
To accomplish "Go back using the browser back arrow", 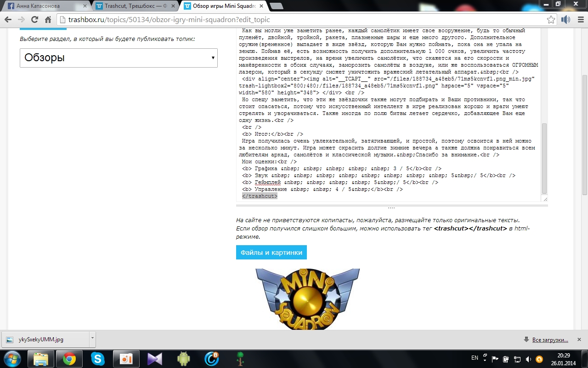I will coord(8,20).
